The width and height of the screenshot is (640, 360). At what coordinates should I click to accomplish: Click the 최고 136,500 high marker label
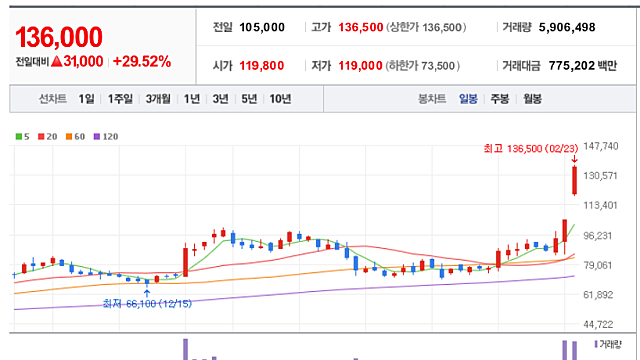(531, 149)
